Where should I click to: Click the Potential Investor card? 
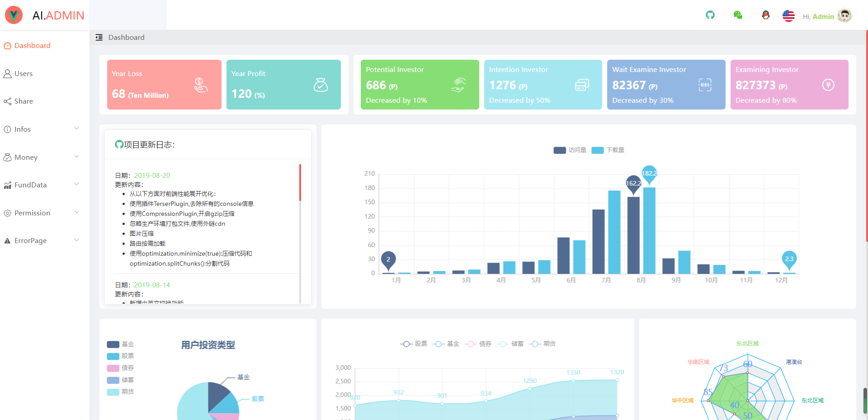(420, 85)
